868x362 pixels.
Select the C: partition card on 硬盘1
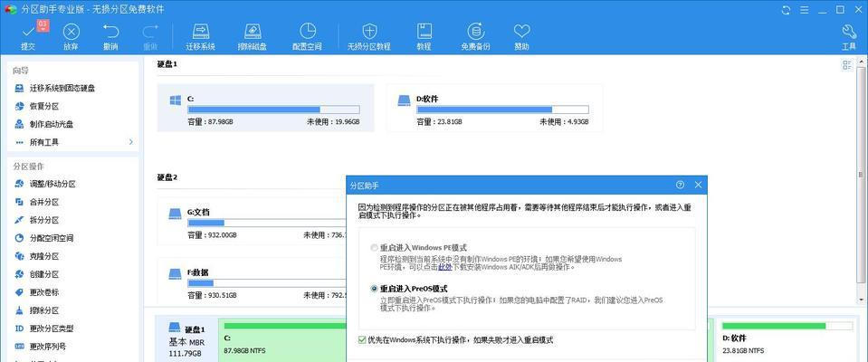tap(266, 108)
